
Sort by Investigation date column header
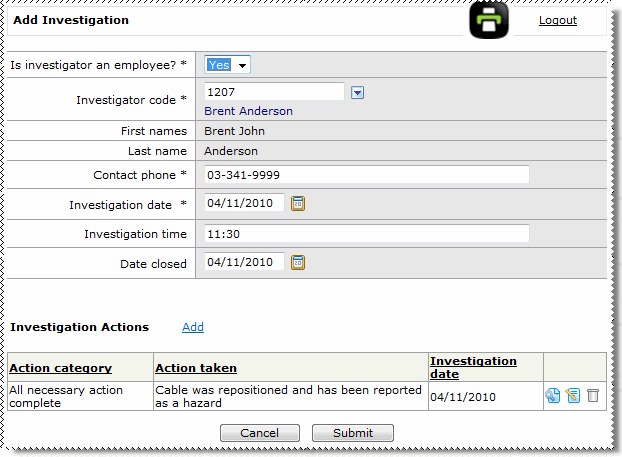point(473,367)
